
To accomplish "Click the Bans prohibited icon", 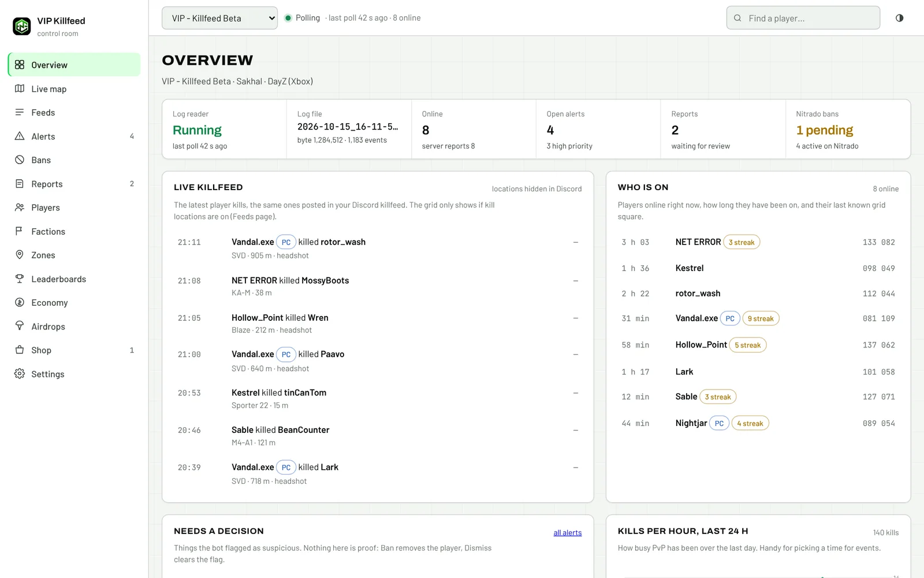I will click(x=20, y=160).
